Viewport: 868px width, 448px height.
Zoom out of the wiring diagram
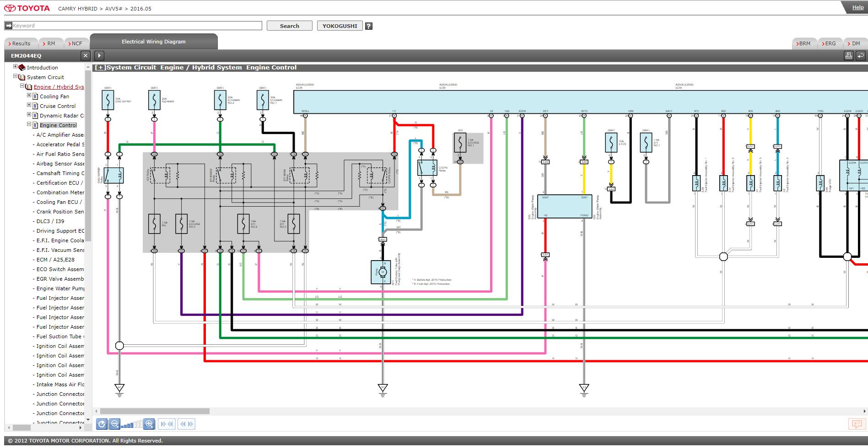(115, 424)
